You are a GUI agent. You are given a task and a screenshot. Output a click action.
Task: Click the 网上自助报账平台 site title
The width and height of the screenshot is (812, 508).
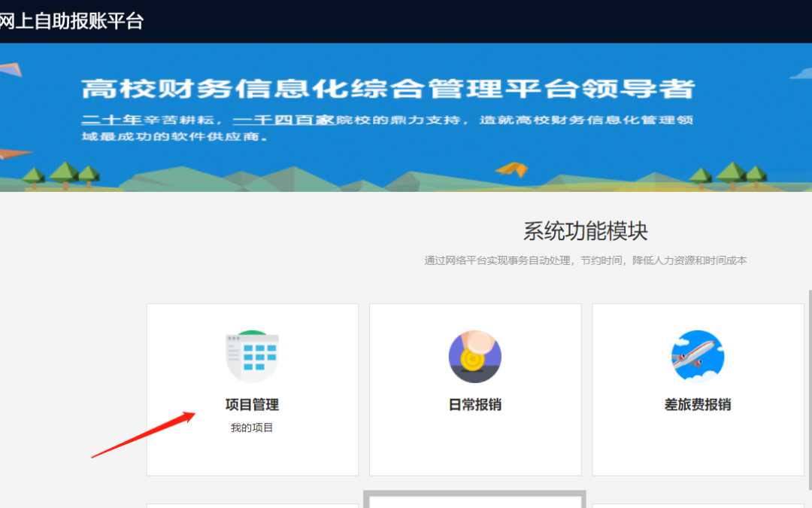click(71, 21)
